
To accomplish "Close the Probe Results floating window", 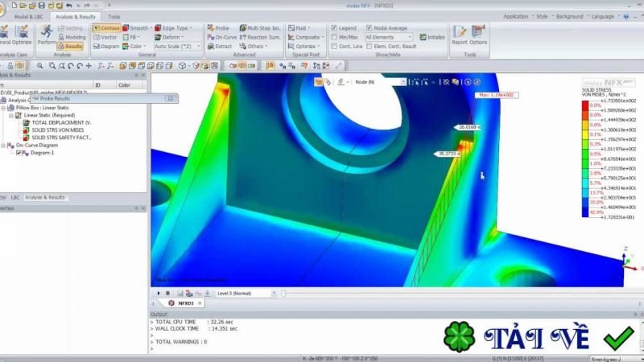I will [x=171, y=98].
